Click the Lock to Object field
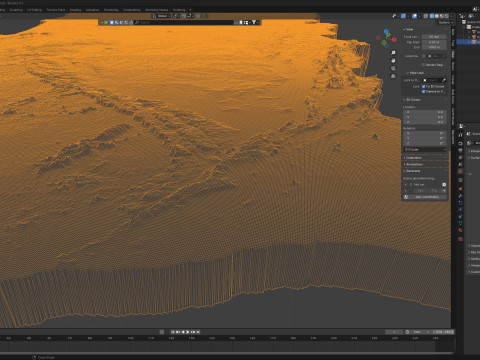 tap(434, 80)
